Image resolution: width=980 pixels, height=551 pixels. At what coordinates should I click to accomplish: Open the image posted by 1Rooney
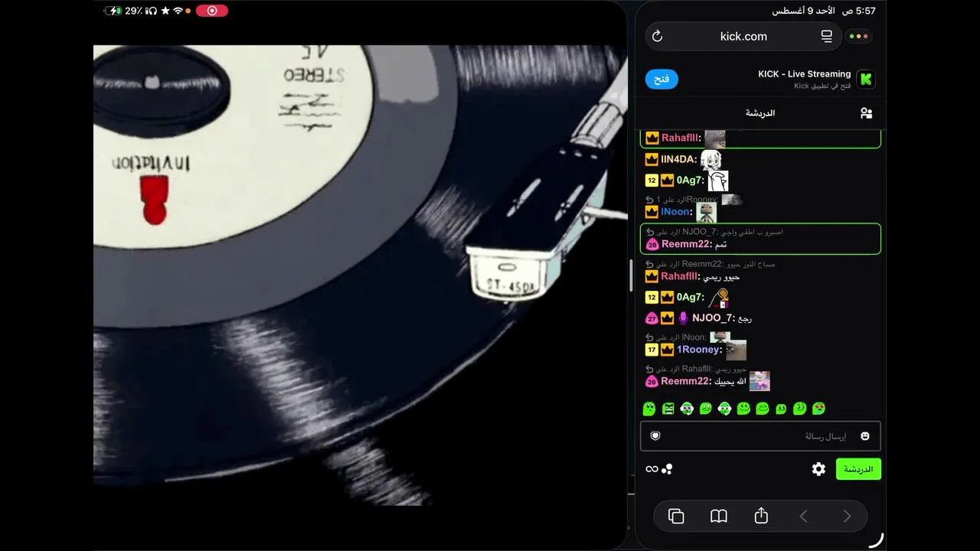(736, 350)
